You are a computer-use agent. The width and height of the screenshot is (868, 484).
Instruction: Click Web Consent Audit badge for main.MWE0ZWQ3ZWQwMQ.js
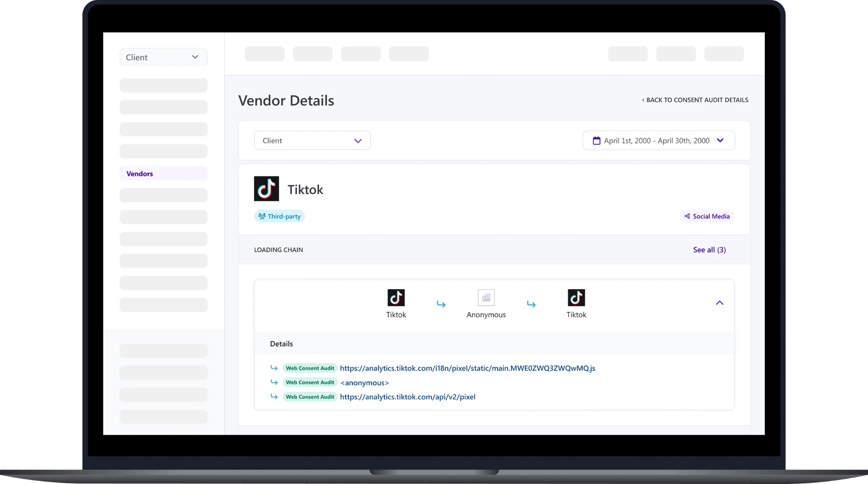click(x=310, y=368)
